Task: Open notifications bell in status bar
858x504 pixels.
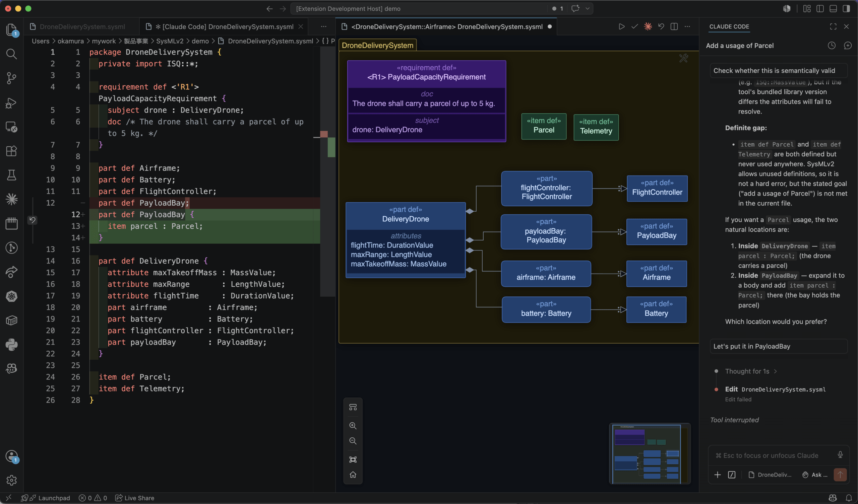Action: coord(849,498)
